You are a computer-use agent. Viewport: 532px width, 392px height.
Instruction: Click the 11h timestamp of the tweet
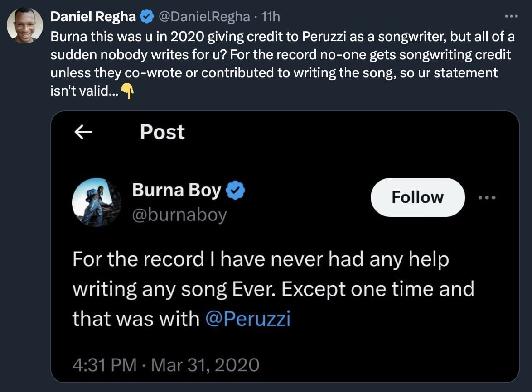pos(271,17)
